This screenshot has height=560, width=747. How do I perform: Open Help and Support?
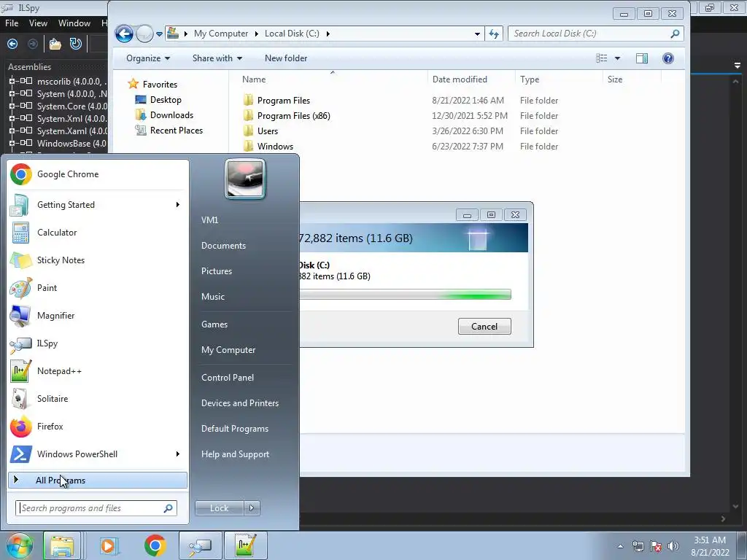[x=235, y=454]
